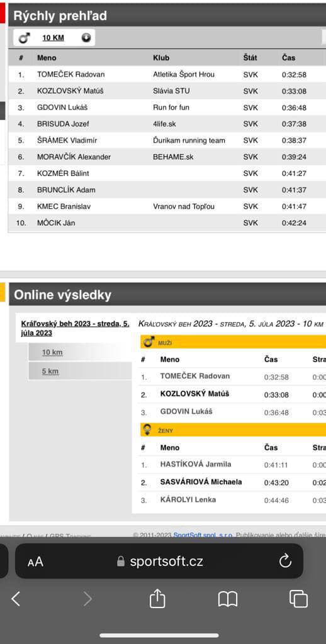This screenshot has width=326, height=644.
Task: Select SASVÁRIOVÁ Michaela in women's results
Action: tap(201, 482)
